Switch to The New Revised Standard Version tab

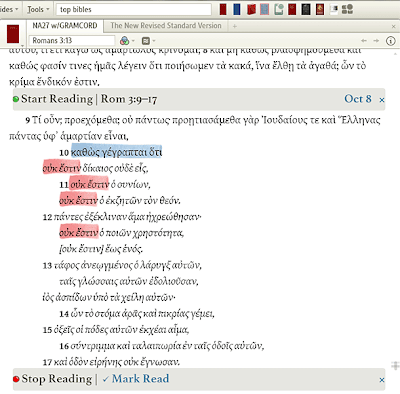click(166, 26)
